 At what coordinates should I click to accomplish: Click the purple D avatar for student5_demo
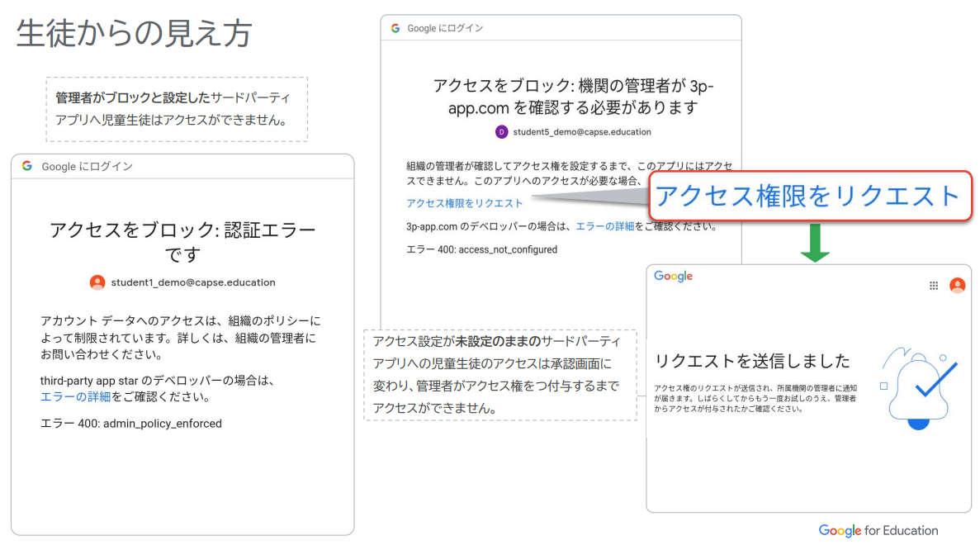coord(501,132)
